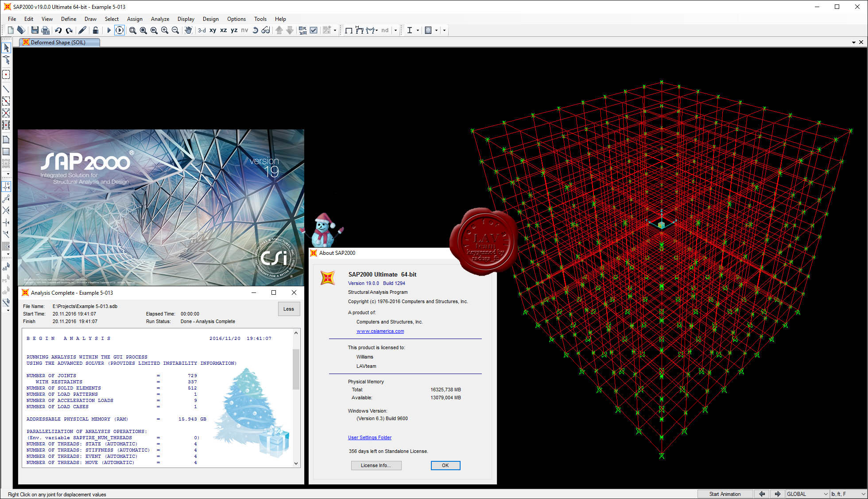Click the right arrow status bar button

(778, 494)
